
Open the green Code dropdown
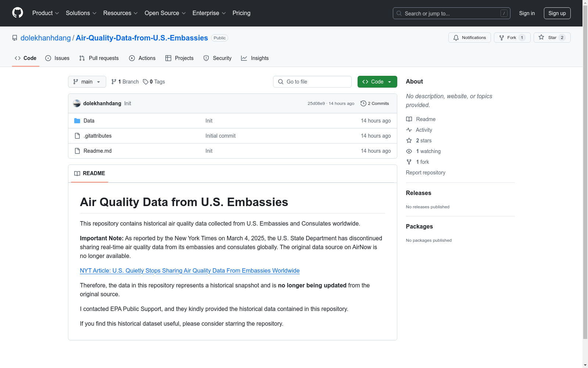pyautogui.click(x=377, y=82)
